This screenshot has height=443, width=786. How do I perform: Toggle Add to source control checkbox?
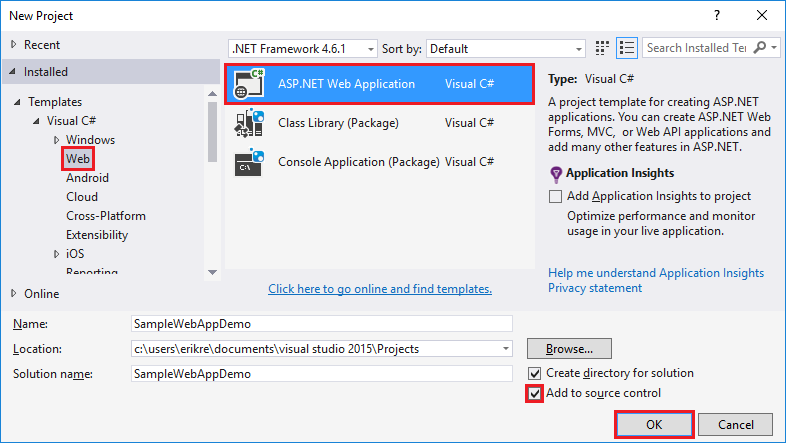535,393
